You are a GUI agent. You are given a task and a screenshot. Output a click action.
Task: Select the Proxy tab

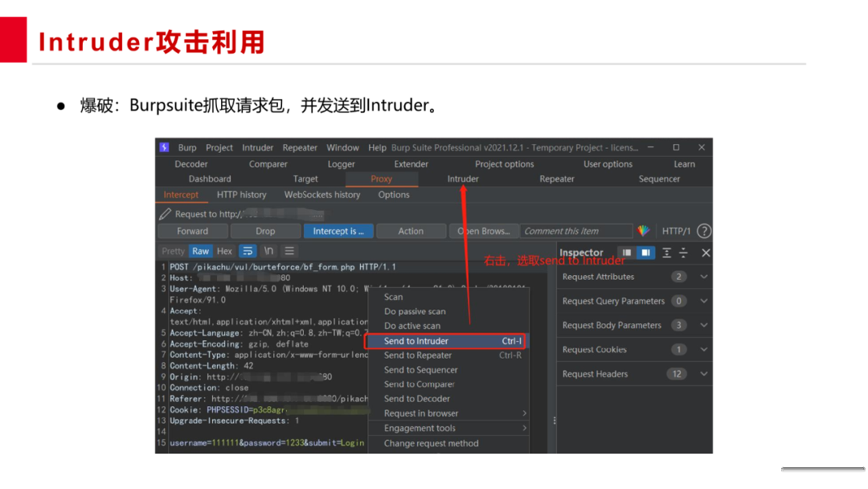(382, 179)
